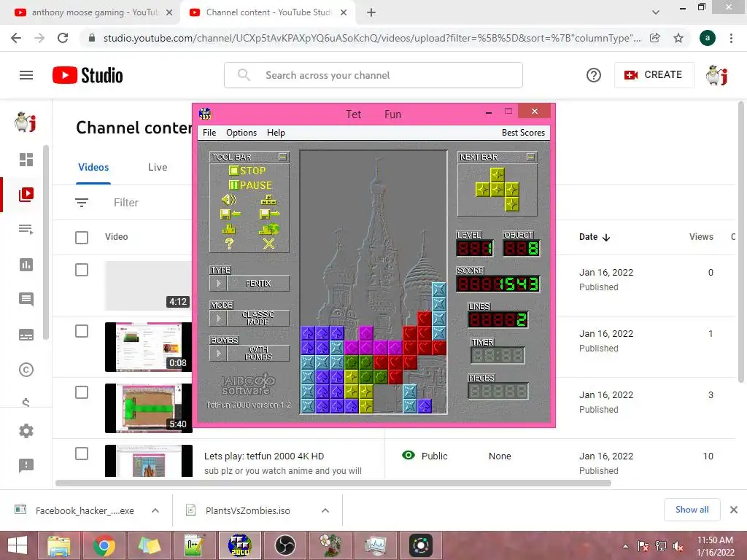Viewport: 747px width, 560px height.
Task: Open the Dashboard icon in Studio sidebar
Action: (26, 160)
